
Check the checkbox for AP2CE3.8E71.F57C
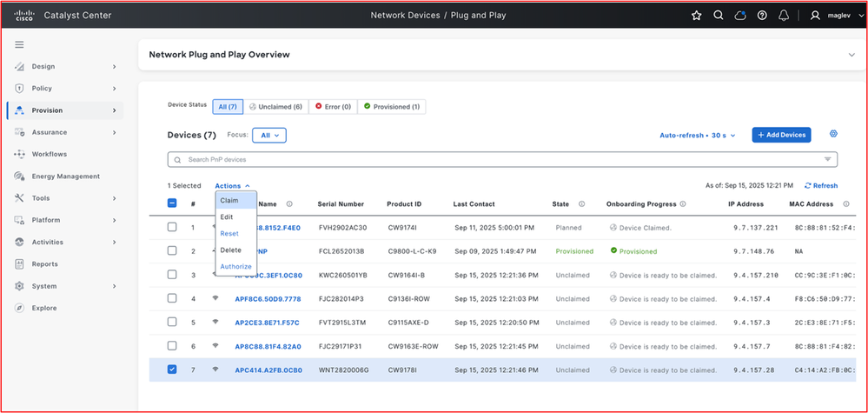coord(172,323)
